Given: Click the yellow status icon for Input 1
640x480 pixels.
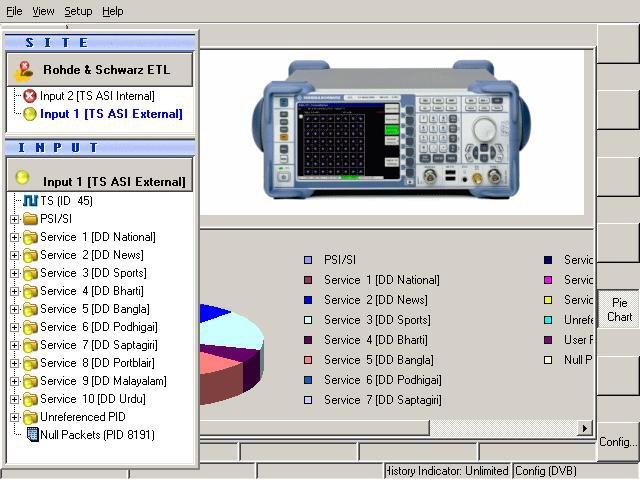Looking at the screenshot, I should pos(30,114).
